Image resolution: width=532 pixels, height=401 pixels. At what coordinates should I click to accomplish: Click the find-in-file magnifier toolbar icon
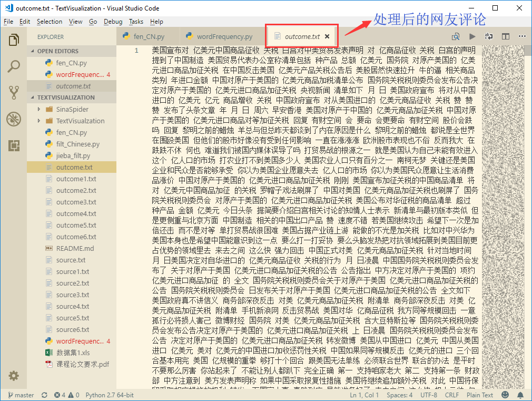point(455,36)
